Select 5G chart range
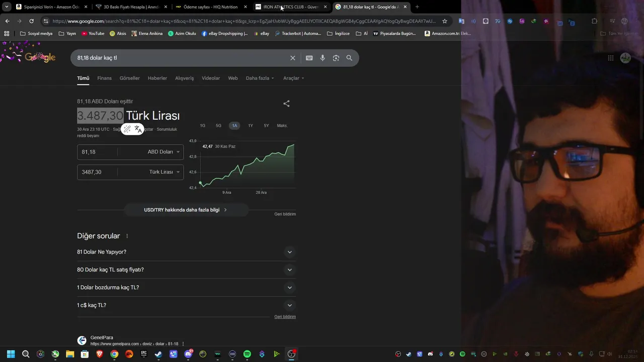 pyautogui.click(x=218, y=126)
